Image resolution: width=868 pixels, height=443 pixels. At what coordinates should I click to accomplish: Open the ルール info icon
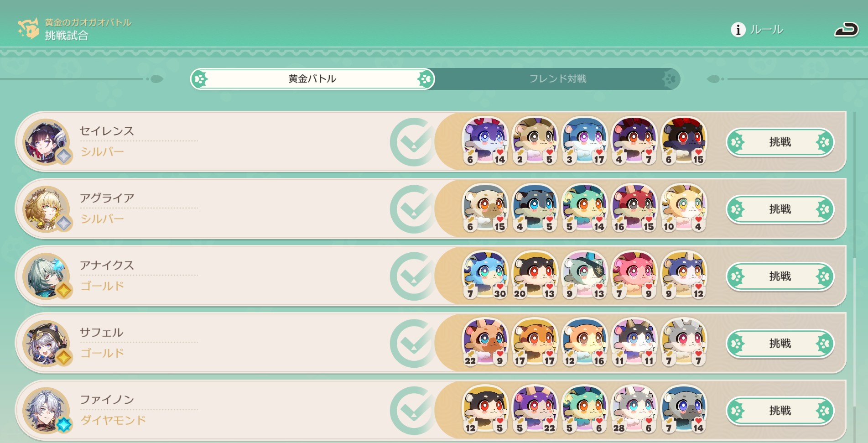(738, 30)
